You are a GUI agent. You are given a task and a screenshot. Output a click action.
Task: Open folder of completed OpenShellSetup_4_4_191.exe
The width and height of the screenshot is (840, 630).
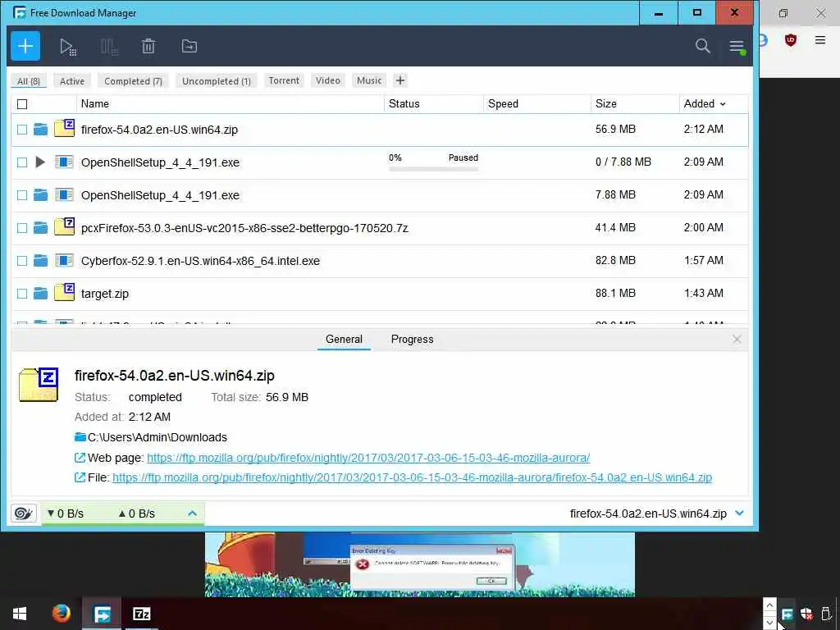click(x=41, y=195)
